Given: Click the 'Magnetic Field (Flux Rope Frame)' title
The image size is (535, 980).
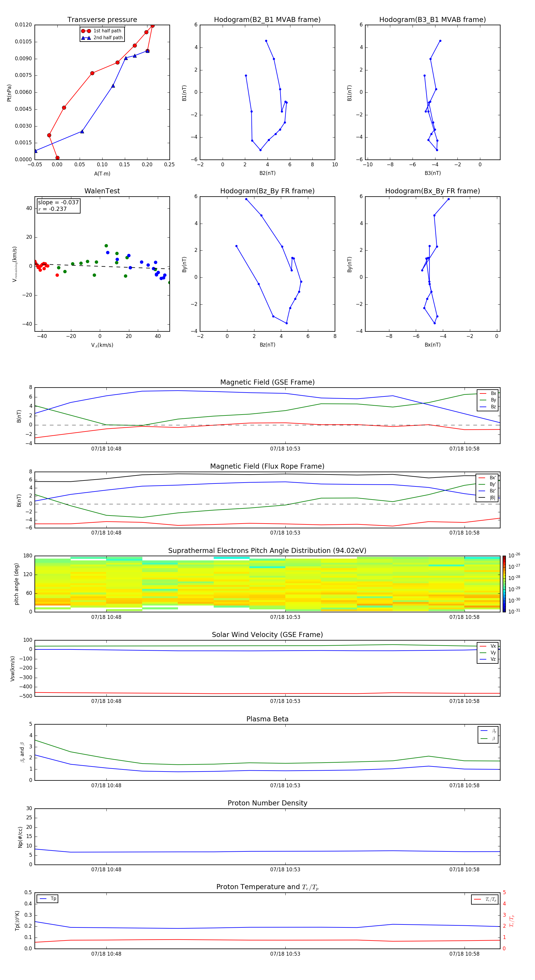Looking at the screenshot, I should (x=267, y=467).
